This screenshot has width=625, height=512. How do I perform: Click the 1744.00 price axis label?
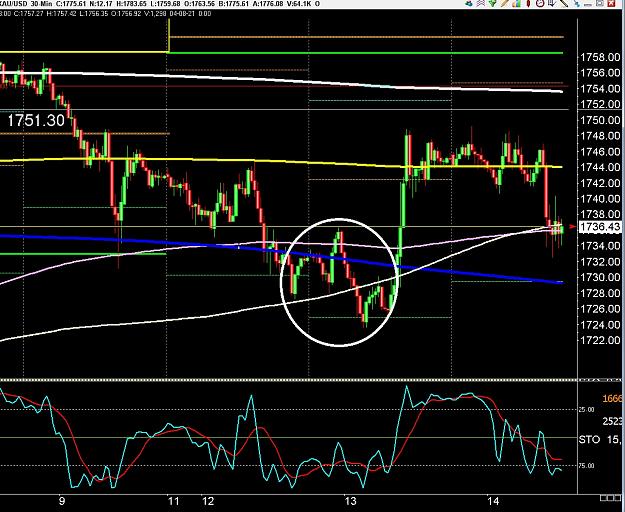point(600,167)
